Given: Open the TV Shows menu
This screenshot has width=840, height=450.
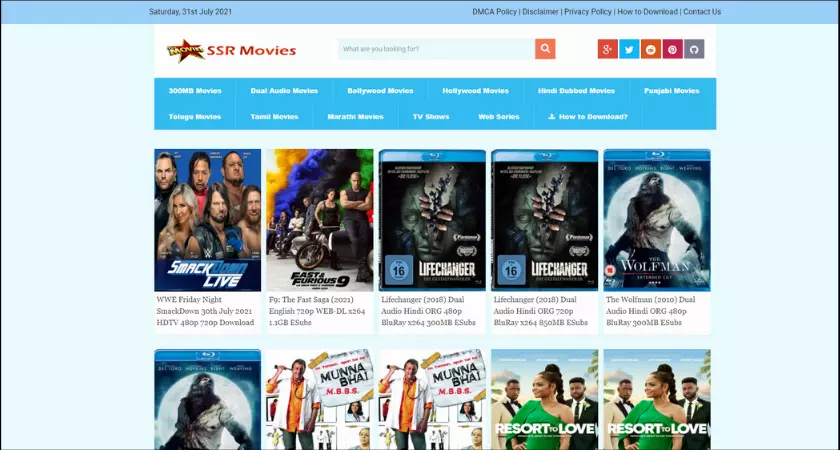Looking at the screenshot, I should 431,116.
